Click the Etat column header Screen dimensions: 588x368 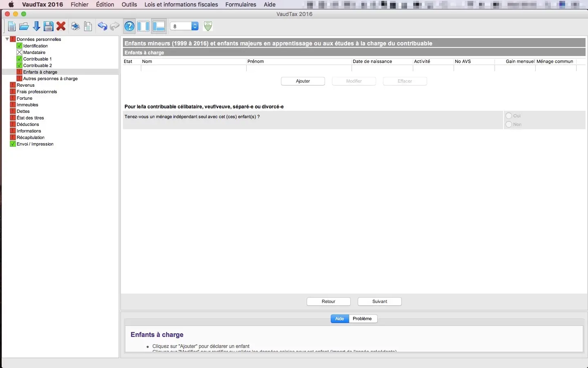pos(132,61)
